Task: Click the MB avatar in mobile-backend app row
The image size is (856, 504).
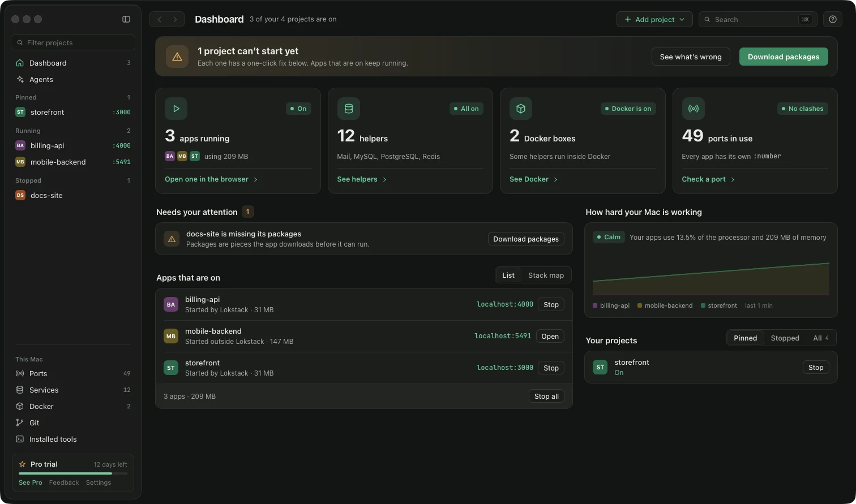Action: click(x=171, y=336)
